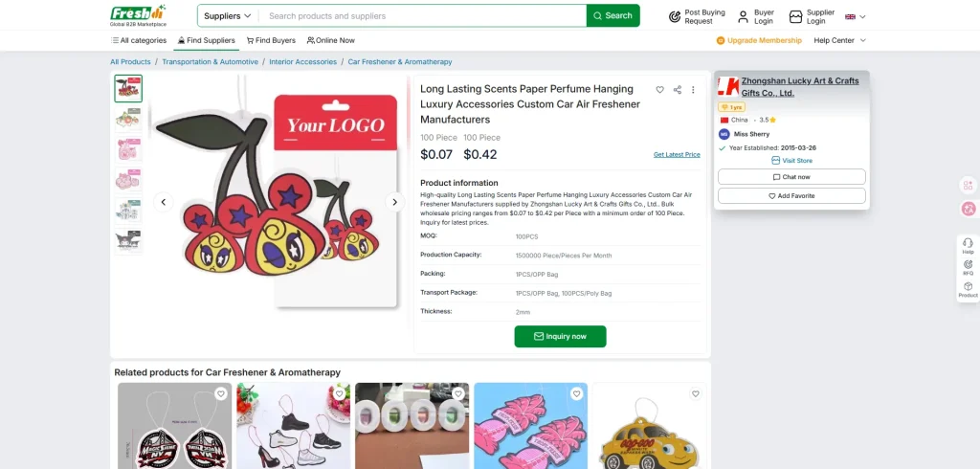The width and height of the screenshot is (980, 469).
Task: Click the Help headset icon in sidebar
Action: click(968, 243)
